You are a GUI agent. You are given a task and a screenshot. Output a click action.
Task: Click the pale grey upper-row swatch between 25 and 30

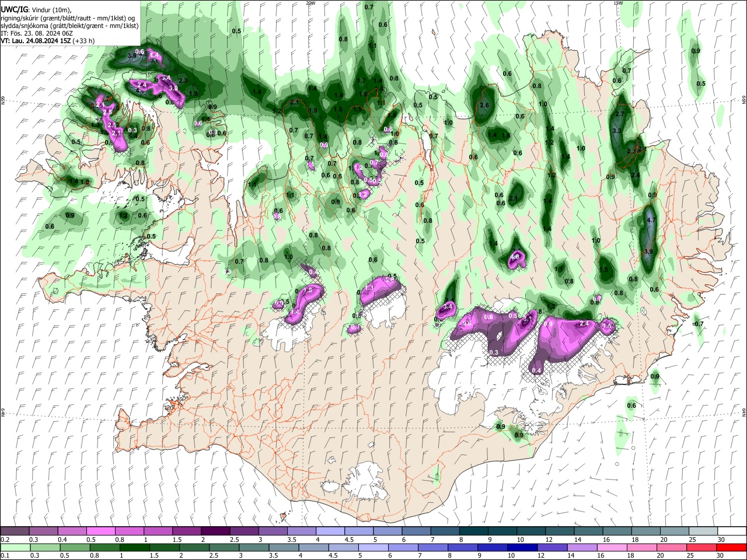(703, 531)
